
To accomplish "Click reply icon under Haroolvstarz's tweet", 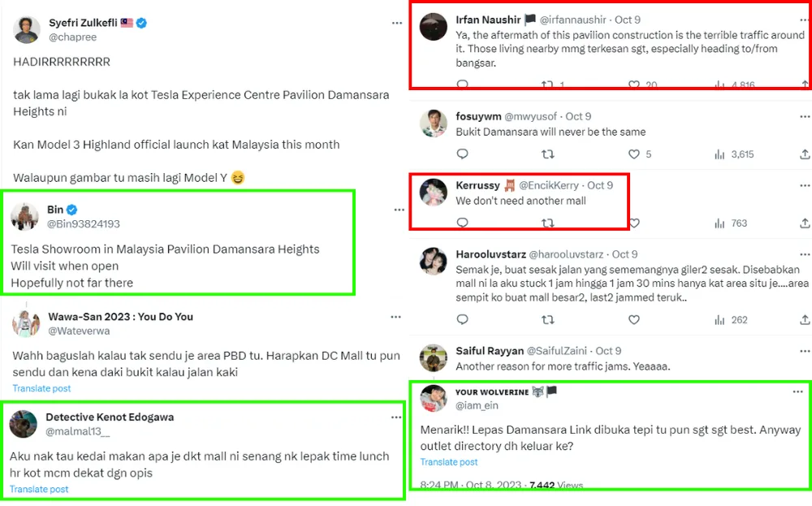I will tap(462, 320).
